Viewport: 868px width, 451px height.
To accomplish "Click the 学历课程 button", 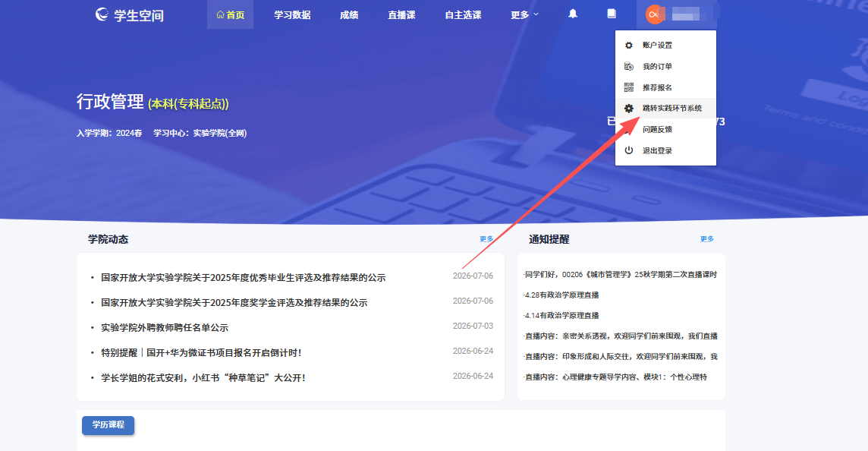I will tap(108, 425).
